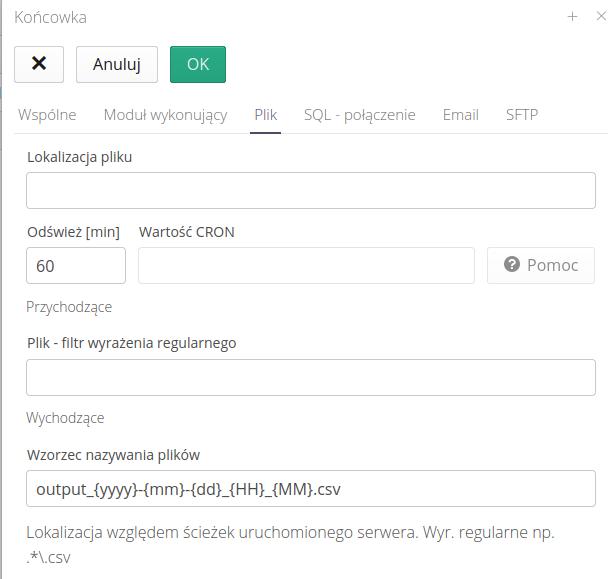Screen dimensions: 608x579
Task: Open the Moduł wykonujący tab
Action: [165, 115]
